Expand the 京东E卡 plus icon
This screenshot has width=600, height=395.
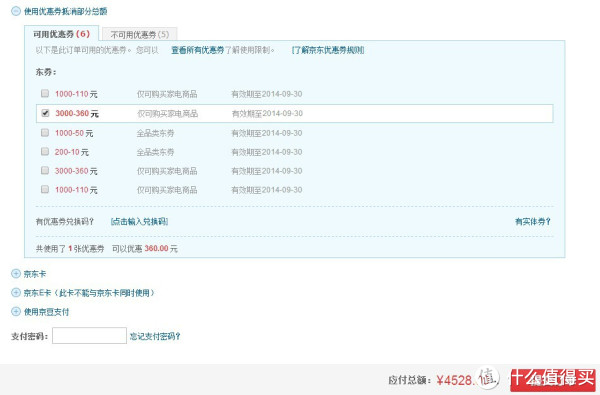pos(16,293)
